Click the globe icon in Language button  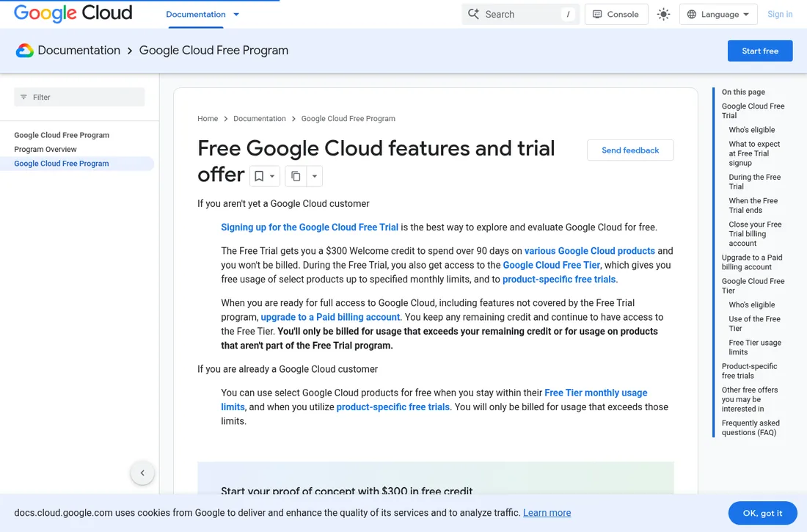pyautogui.click(x=692, y=15)
